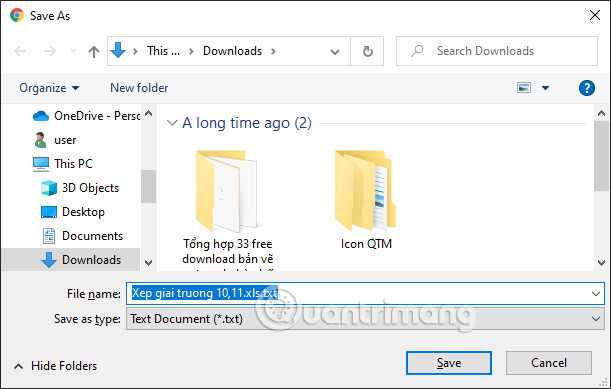Image resolution: width=611 pixels, height=389 pixels.
Task: Open the view options dropdown arrow
Action: 546,88
